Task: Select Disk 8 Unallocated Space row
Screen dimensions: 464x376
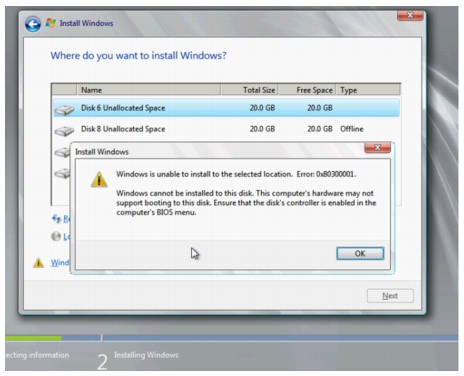Action: pos(226,129)
